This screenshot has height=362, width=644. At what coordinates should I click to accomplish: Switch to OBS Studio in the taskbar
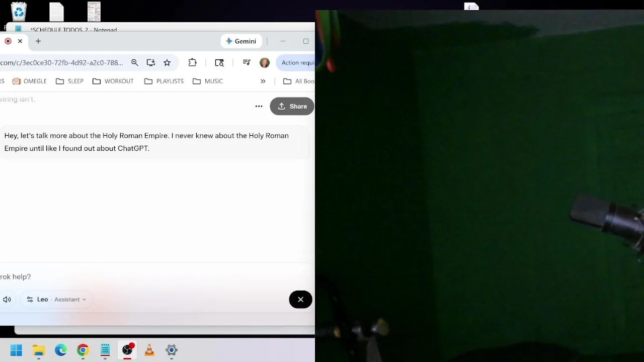pyautogui.click(x=127, y=350)
